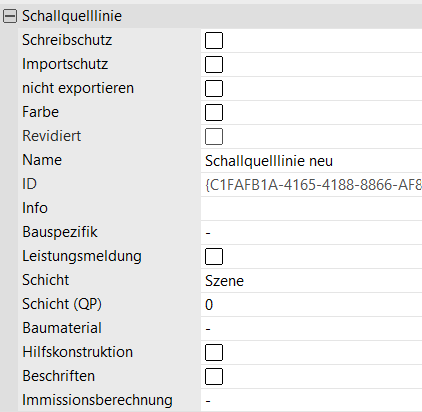This screenshot has width=422, height=412.
Task: Toggle the Farbe checkbox
Action: 214,112
